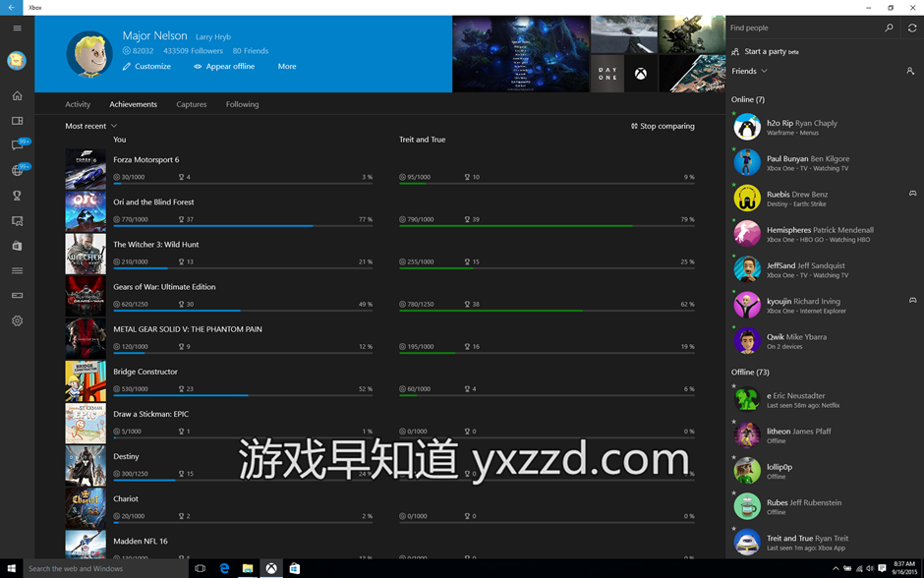Open offline friend litheon James Pfaff
The height and width of the screenshot is (578, 924).
pos(825,435)
